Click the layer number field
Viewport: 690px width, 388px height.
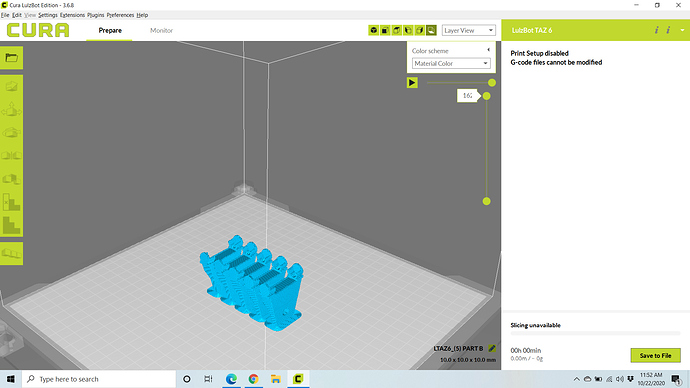pos(468,95)
